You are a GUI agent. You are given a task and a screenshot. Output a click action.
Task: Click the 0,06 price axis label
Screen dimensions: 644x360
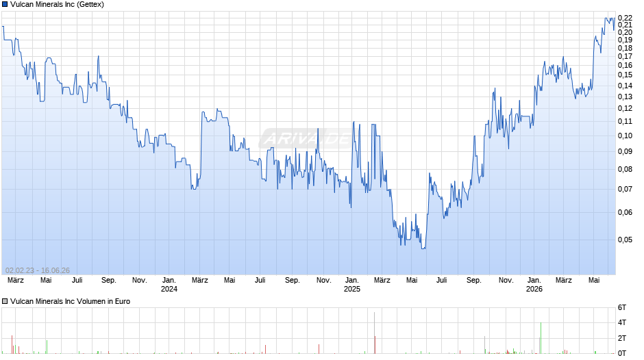click(625, 212)
